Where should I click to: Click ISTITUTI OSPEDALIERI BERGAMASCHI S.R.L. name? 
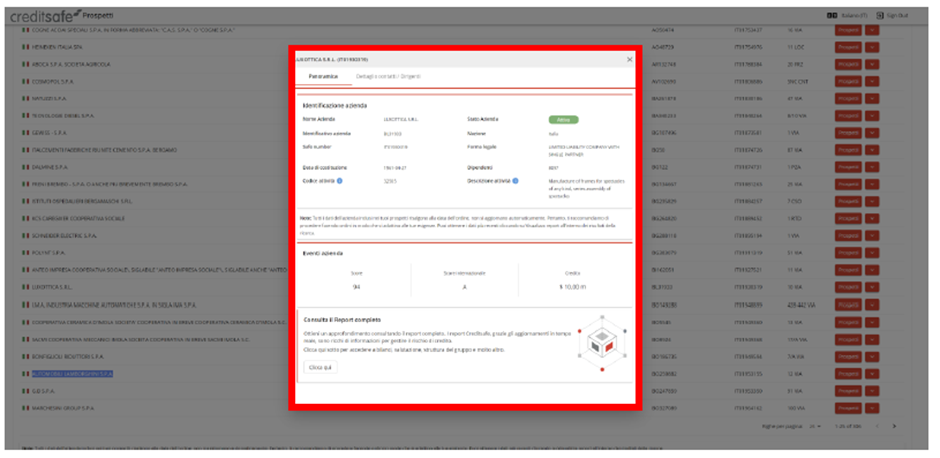(82, 201)
